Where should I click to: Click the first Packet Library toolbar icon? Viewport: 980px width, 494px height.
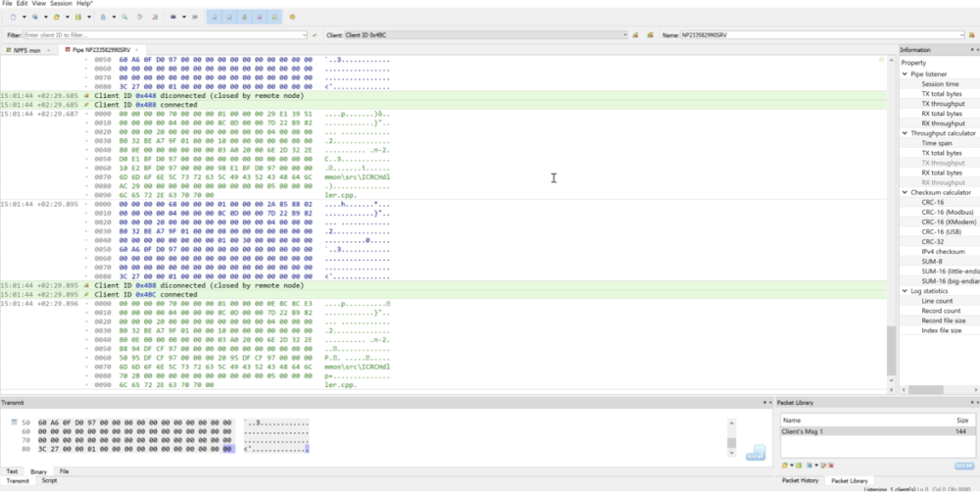pyautogui.click(x=784, y=466)
